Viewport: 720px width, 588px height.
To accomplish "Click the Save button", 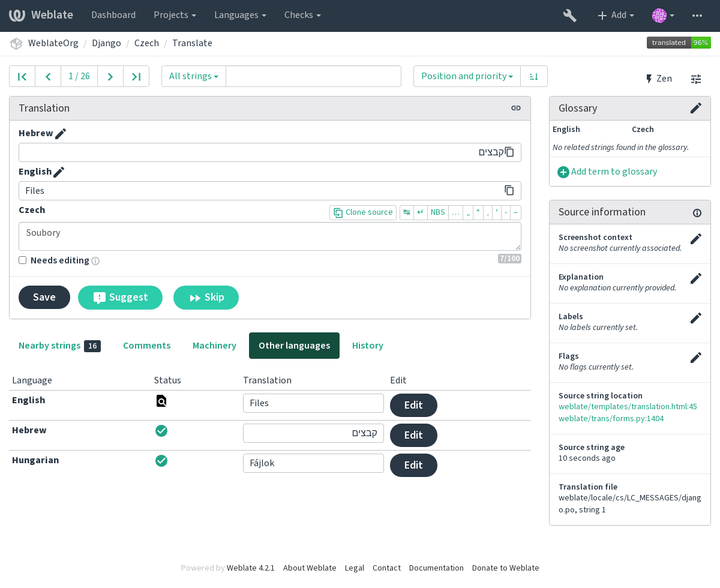I will 44,298.
